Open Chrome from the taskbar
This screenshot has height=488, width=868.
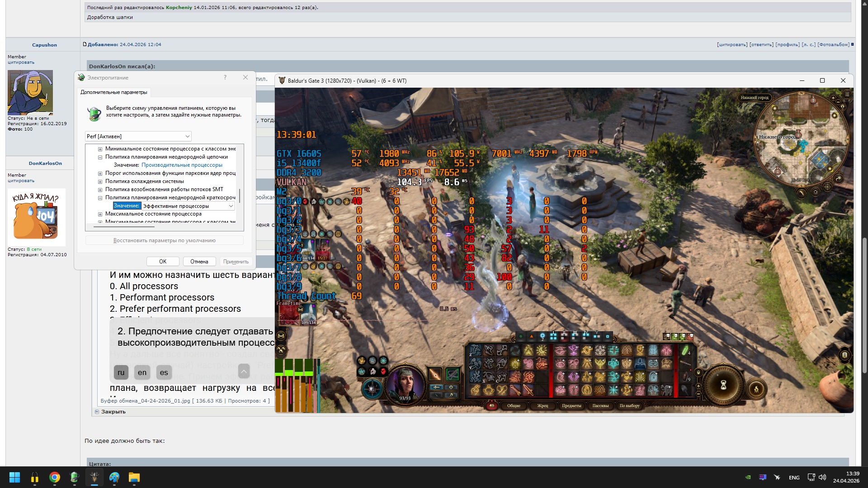pos(55,477)
